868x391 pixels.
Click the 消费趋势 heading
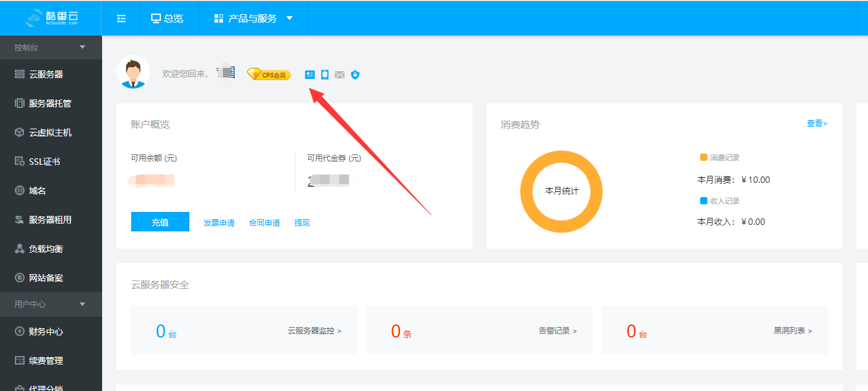point(520,124)
